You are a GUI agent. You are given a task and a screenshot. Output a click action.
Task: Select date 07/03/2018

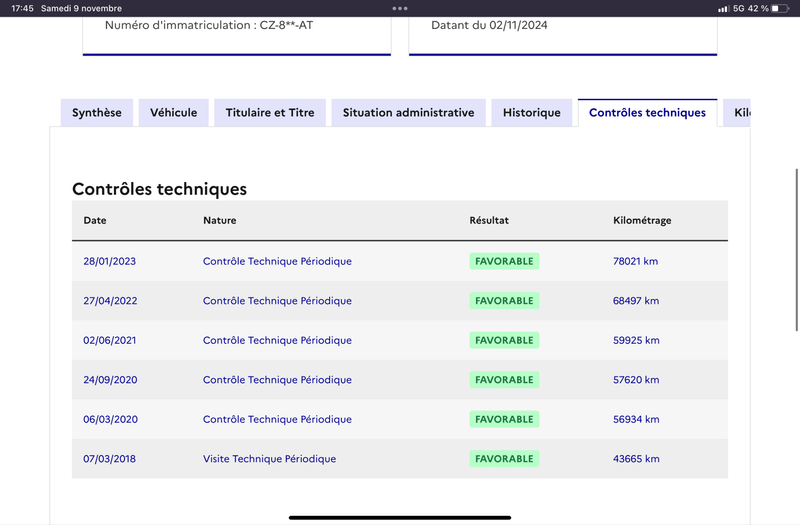(110, 459)
